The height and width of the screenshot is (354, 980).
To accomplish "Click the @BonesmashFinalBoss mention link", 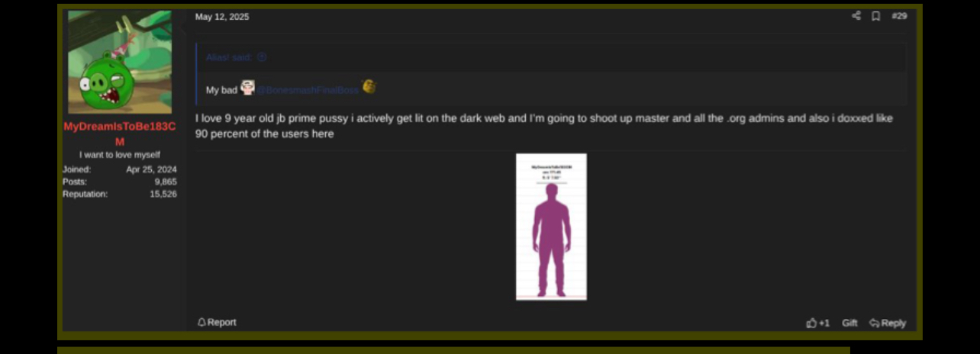I will [308, 90].
